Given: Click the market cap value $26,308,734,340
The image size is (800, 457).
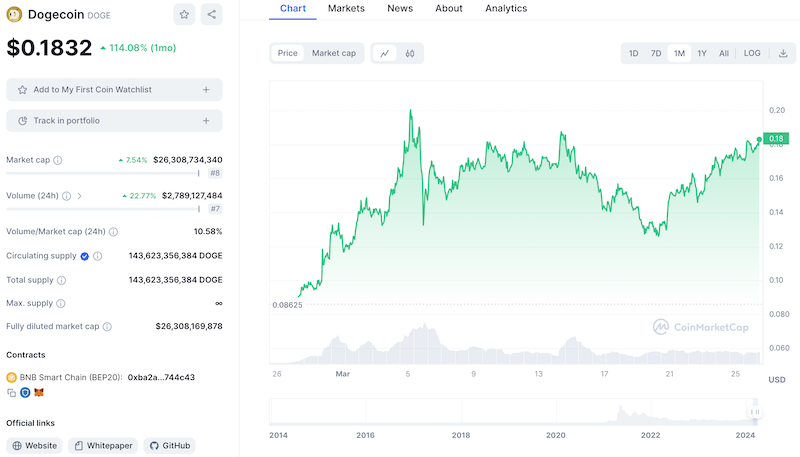Looking at the screenshot, I should coord(188,160).
